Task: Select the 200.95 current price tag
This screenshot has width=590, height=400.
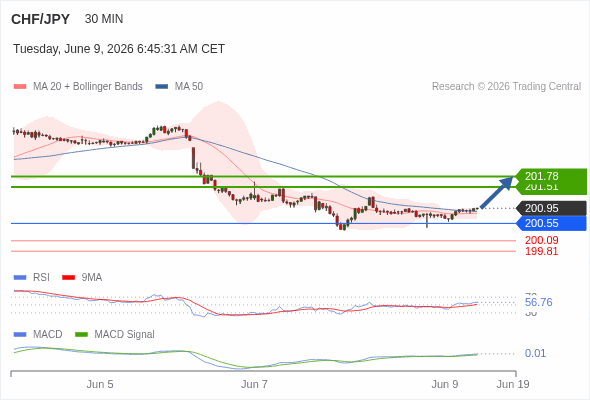Action: tap(551, 208)
